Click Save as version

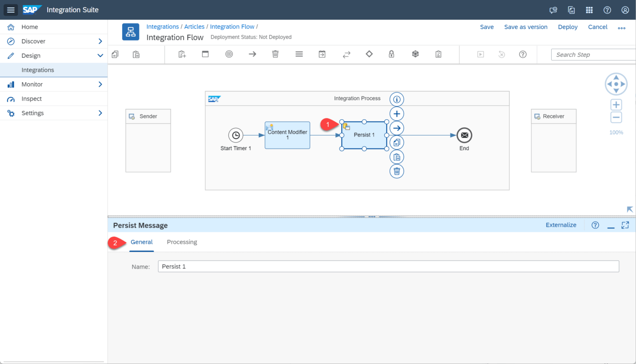click(x=526, y=27)
